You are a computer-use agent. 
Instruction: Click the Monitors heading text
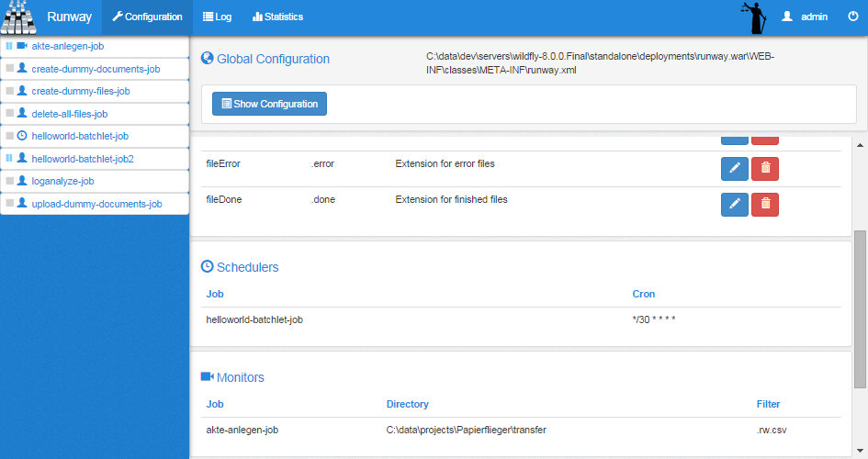tap(241, 377)
